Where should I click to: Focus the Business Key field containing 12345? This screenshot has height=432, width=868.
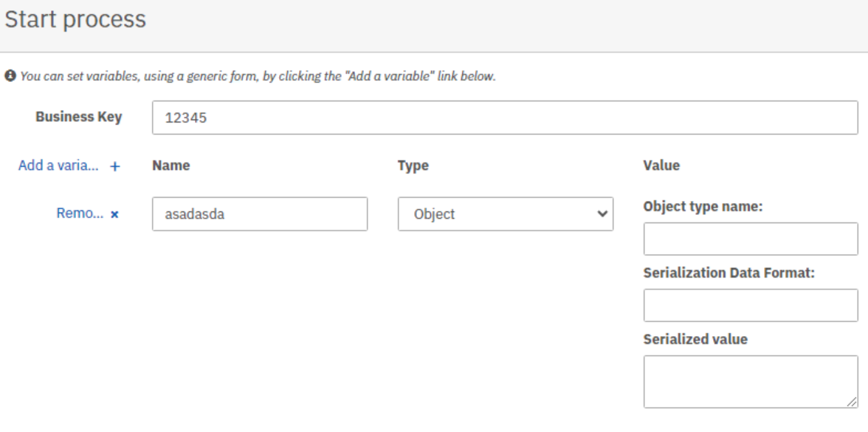point(505,117)
